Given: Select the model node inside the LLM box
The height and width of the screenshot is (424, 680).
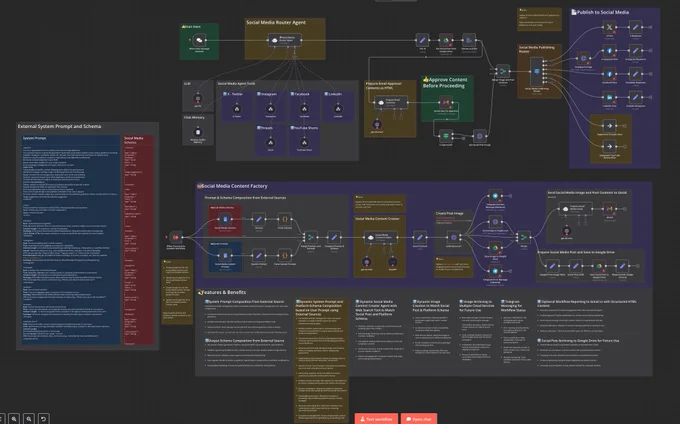Looking at the screenshot, I should coord(198,98).
